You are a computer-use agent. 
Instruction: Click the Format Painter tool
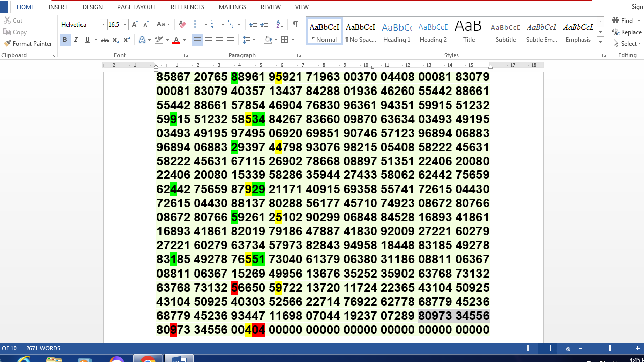28,44
